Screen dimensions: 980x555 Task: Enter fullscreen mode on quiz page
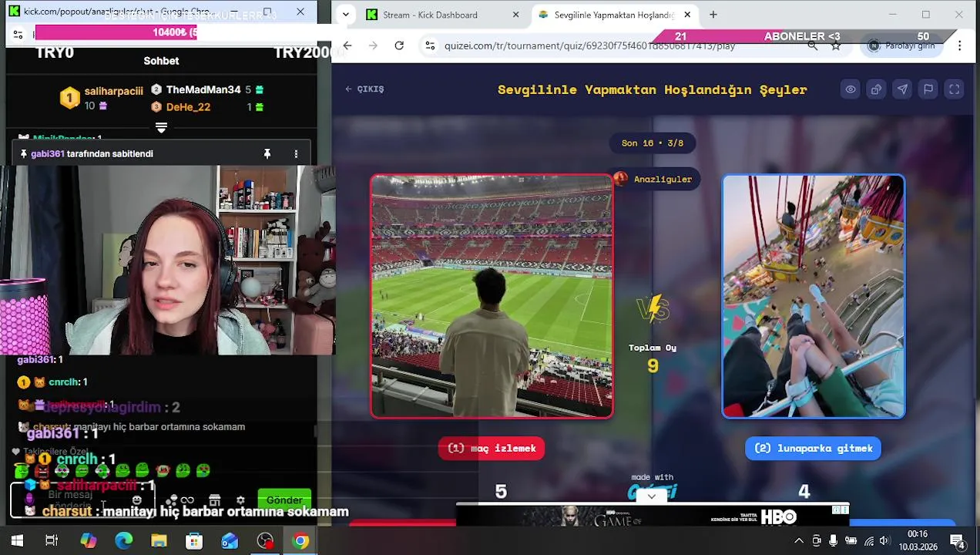[955, 89]
